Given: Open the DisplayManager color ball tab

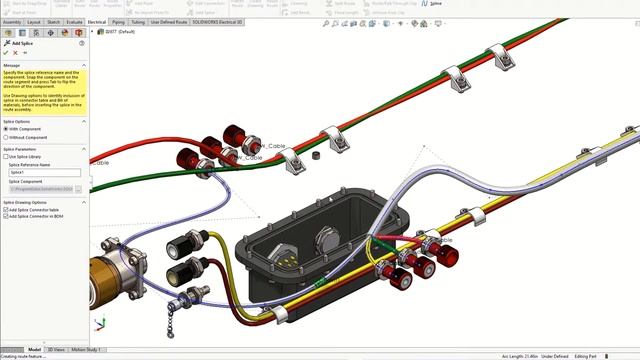Looking at the screenshot, I should (x=64, y=33).
